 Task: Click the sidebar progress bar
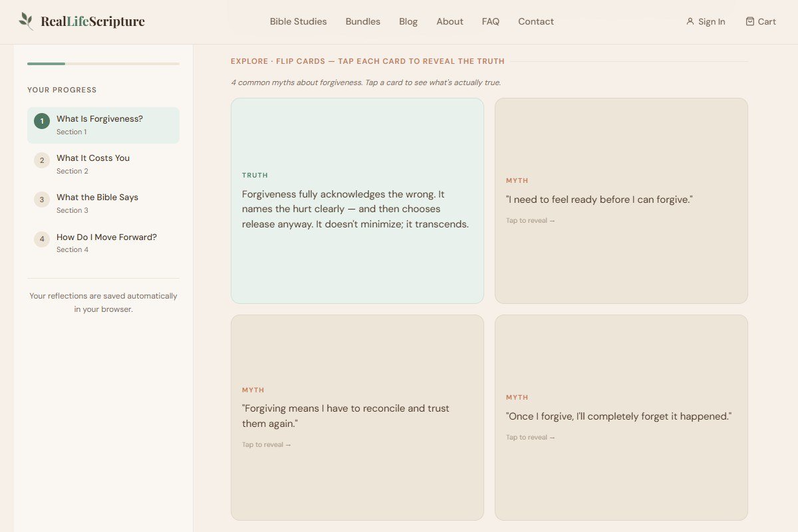pyautogui.click(x=103, y=64)
